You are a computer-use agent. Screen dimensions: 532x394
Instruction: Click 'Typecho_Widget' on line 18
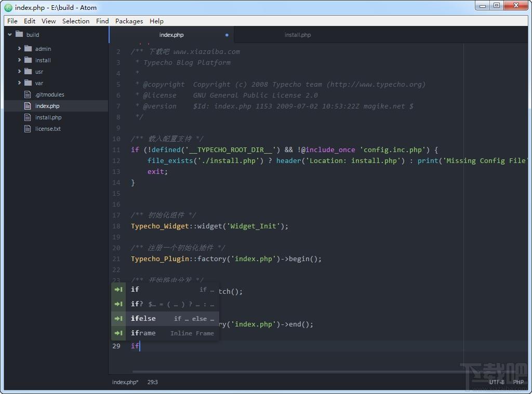click(x=160, y=226)
